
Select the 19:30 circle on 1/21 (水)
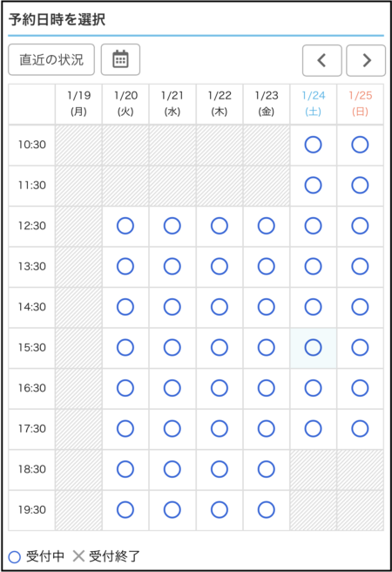172,510
